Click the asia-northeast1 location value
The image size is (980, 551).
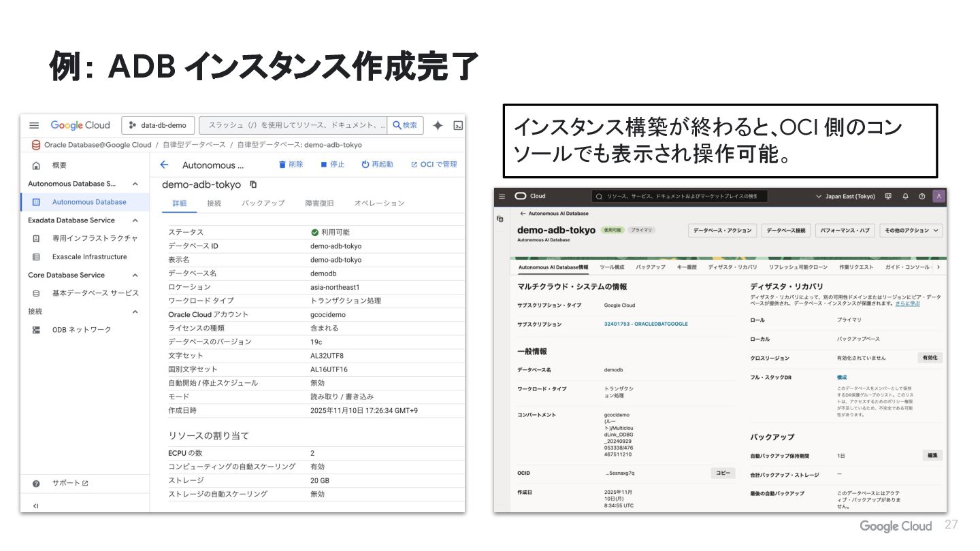pyautogui.click(x=335, y=287)
